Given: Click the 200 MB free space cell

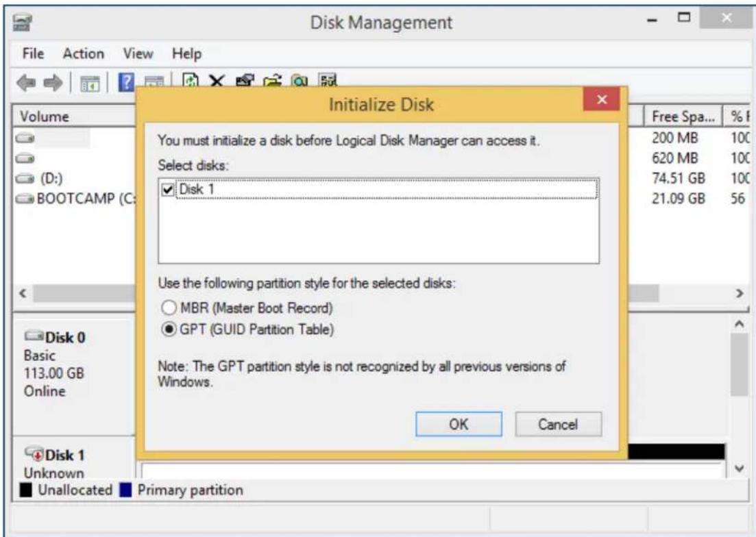Looking at the screenshot, I should coord(675,138).
